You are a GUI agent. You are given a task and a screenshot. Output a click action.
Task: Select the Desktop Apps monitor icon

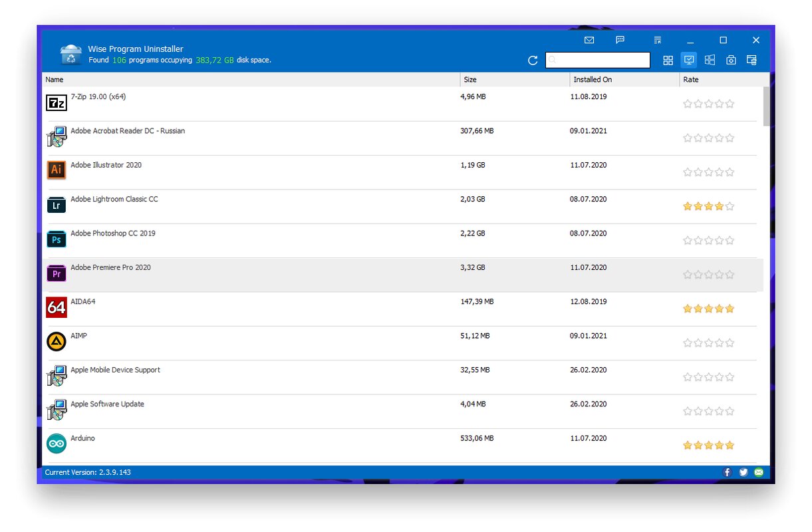pos(689,61)
